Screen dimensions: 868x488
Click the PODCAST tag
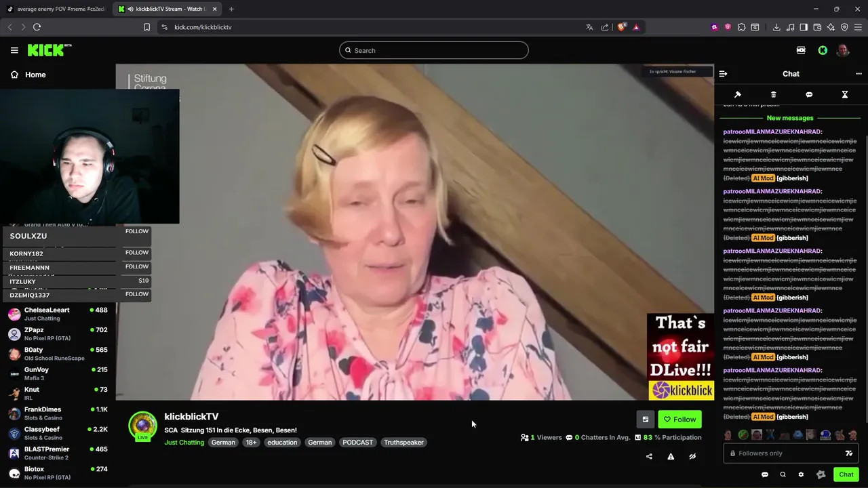(357, 443)
